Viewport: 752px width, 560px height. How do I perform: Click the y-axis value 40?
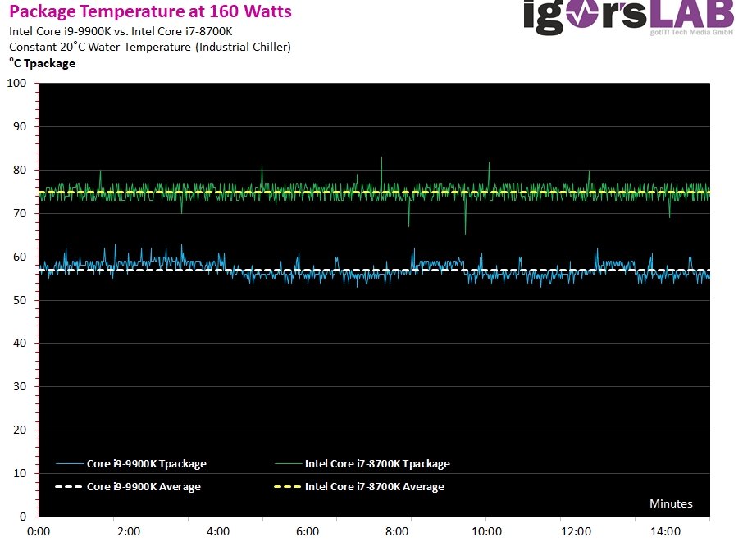point(20,343)
